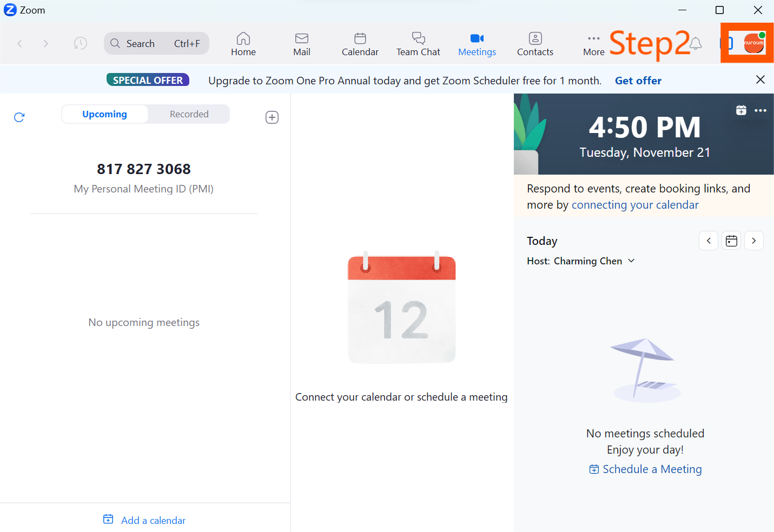
Task: Go forward using the right arrow
Action: [x=46, y=43]
